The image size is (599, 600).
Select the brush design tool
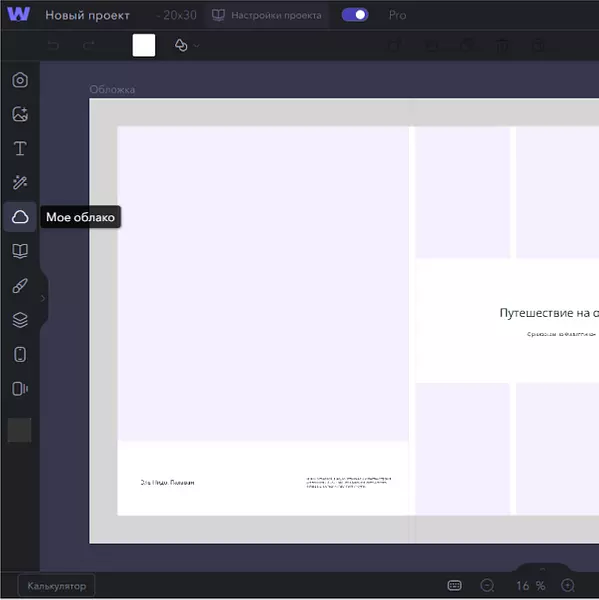(20, 285)
